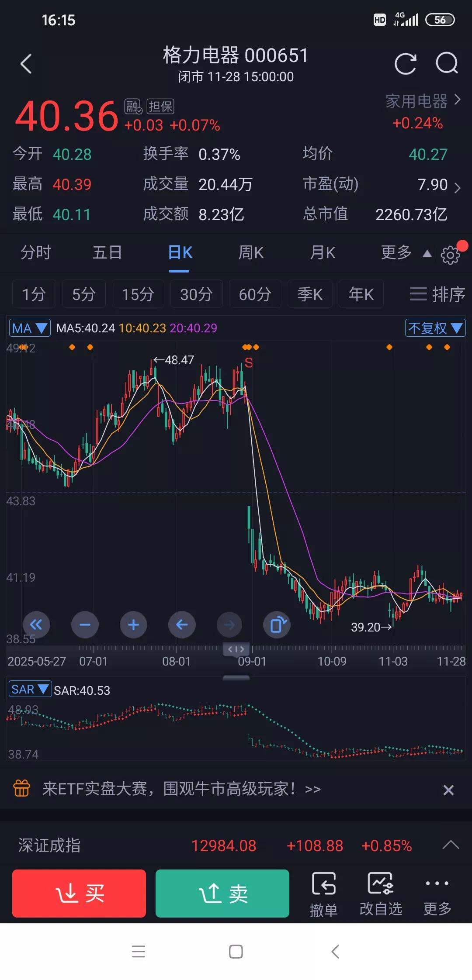The height and width of the screenshot is (980, 472).
Task: Expand the 深证成指 index bar chevron
Action: tap(451, 845)
